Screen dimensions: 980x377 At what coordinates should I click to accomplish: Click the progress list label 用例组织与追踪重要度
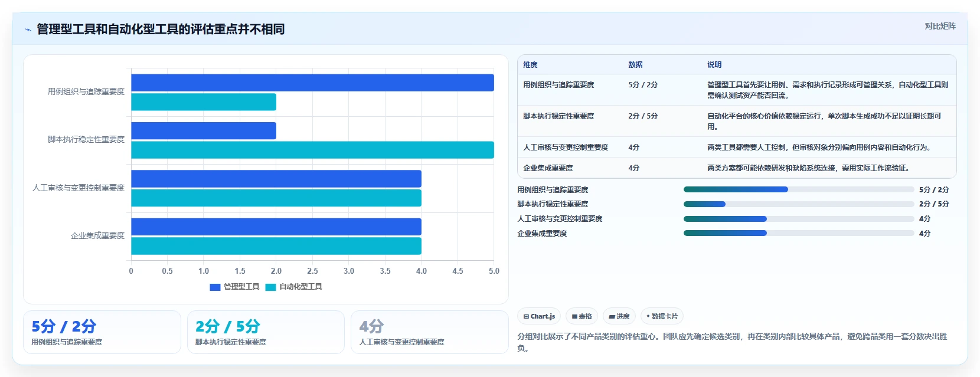[553, 190]
